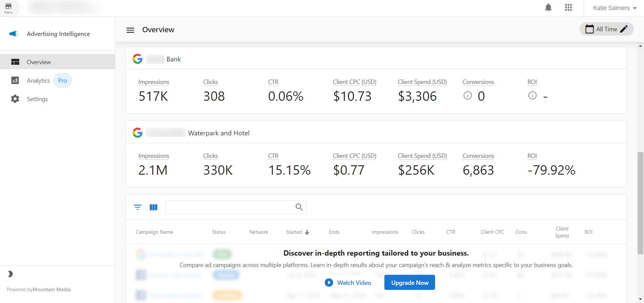Click the Upgrade Now button

pos(409,282)
